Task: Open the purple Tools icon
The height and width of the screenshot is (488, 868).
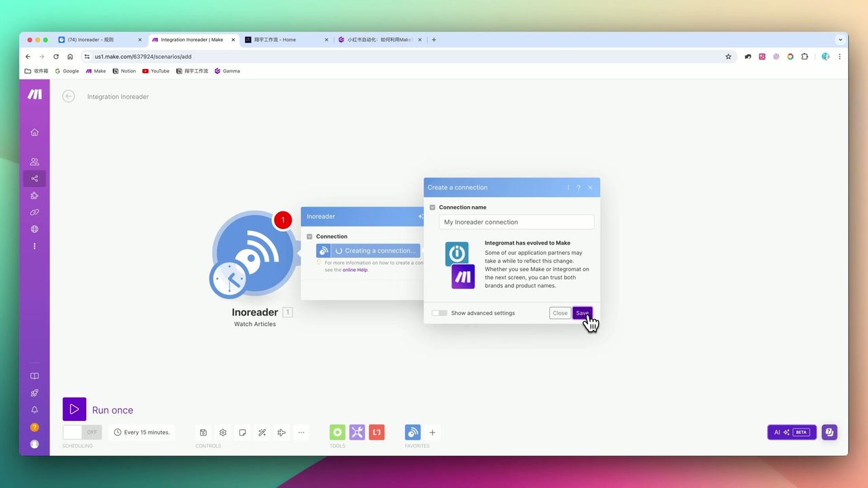Action: 357,432
